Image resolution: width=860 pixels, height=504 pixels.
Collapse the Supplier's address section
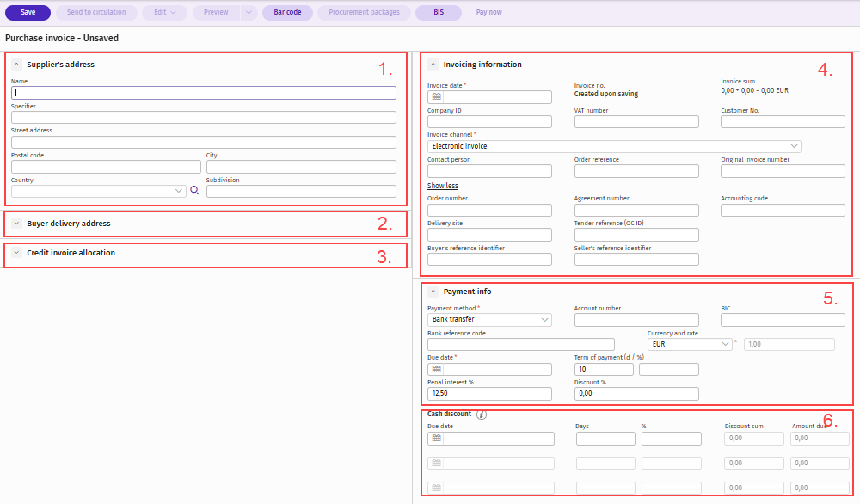tap(16, 65)
